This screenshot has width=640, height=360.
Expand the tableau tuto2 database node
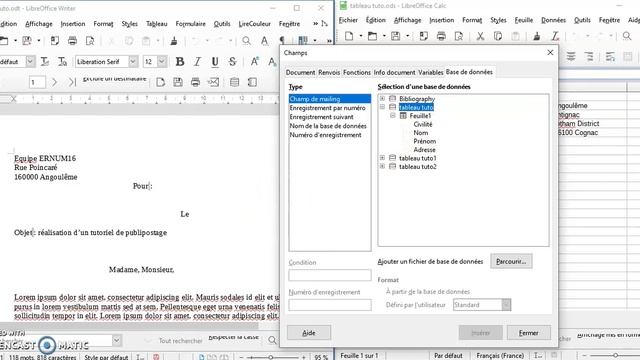pyautogui.click(x=382, y=166)
